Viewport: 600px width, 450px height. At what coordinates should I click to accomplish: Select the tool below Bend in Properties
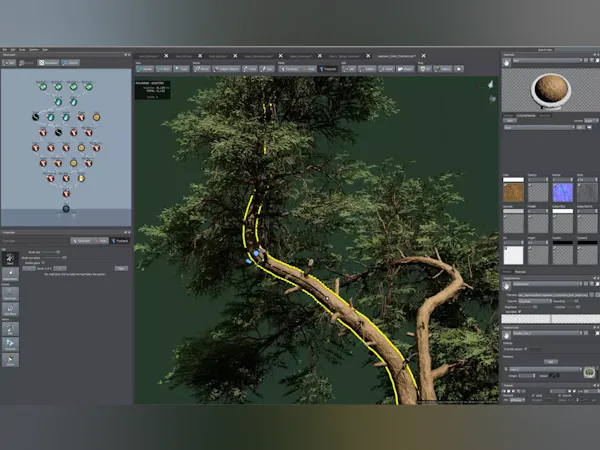tap(10, 274)
